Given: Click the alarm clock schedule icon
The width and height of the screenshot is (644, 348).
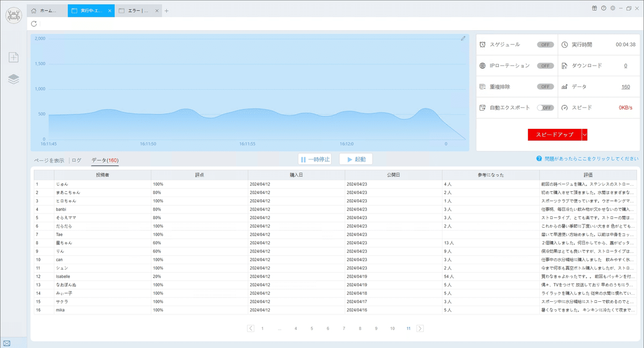Looking at the screenshot, I should point(482,45).
